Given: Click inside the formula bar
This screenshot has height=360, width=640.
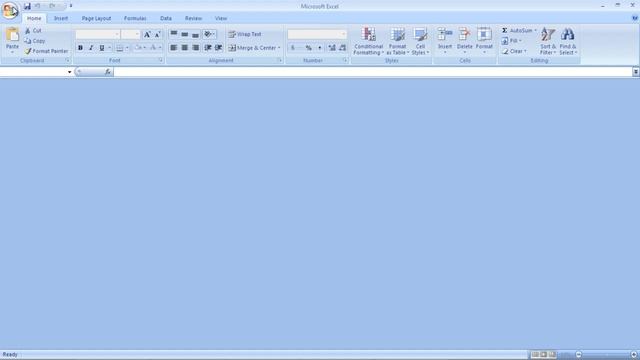Looking at the screenshot, I should tap(372, 72).
